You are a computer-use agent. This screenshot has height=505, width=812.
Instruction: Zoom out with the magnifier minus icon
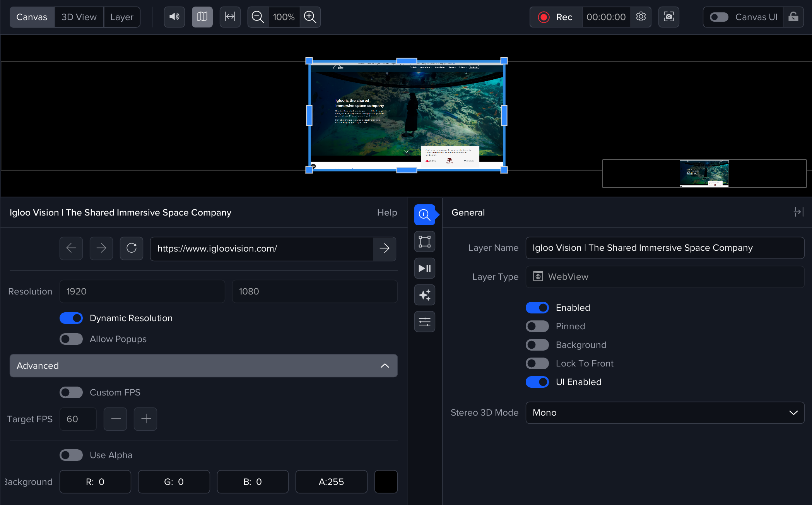258,17
